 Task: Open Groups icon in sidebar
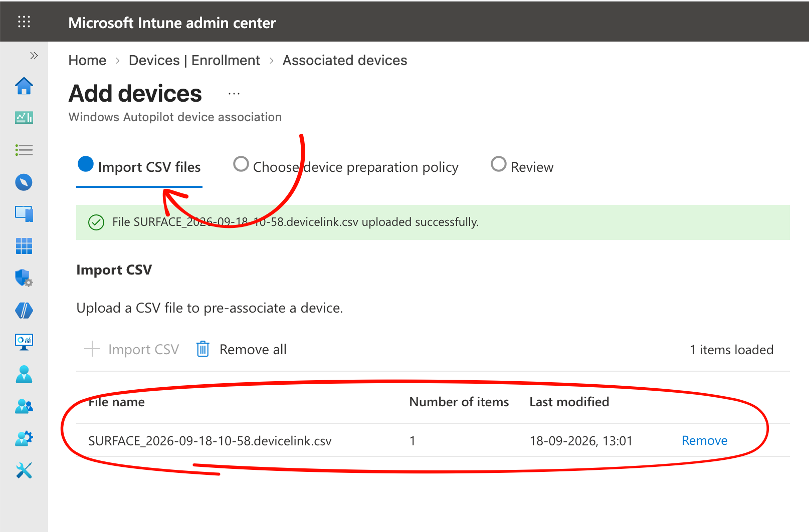coord(24,406)
